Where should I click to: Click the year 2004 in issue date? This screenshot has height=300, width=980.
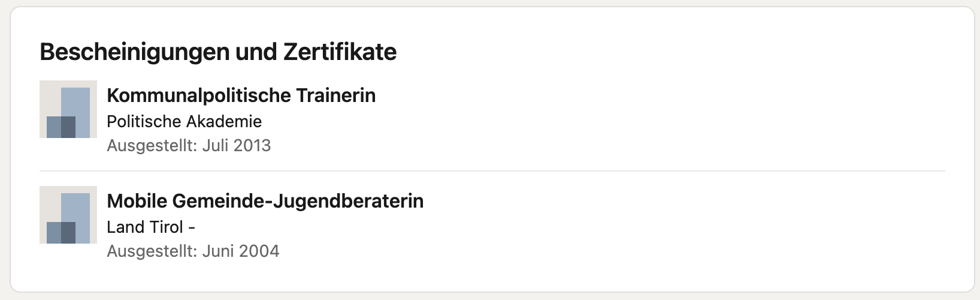tap(259, 251)
